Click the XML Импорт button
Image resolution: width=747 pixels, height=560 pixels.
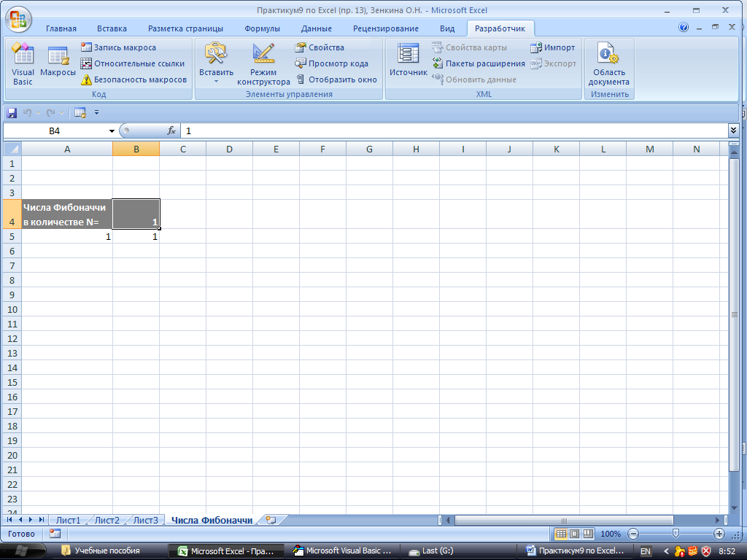coord(553,47)
